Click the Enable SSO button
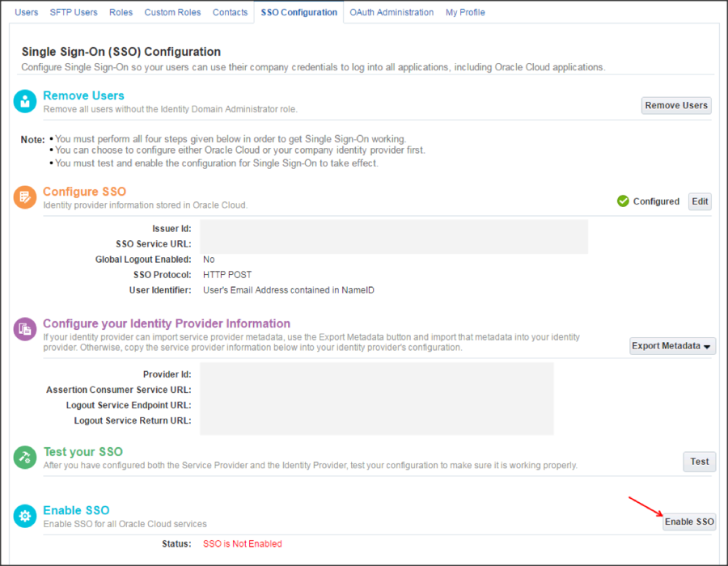This screenshot has height=566, width=728. (689, 522)
